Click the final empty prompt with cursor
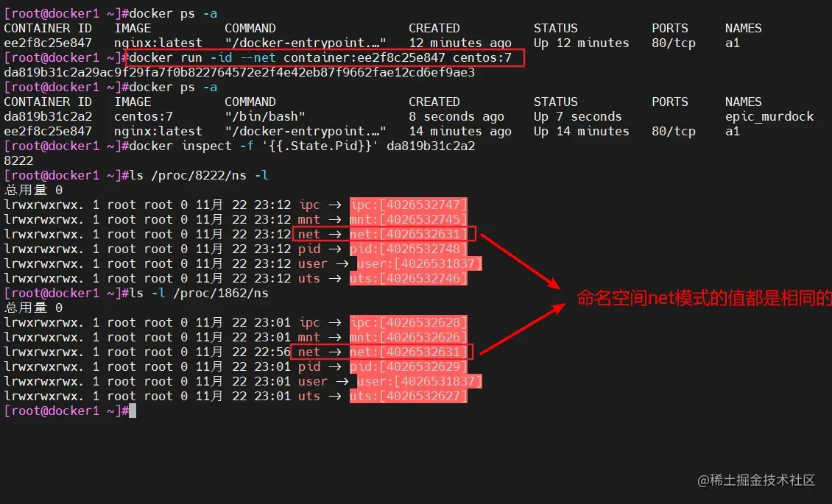This screenshot has width=832, height=504. (69, 411)
